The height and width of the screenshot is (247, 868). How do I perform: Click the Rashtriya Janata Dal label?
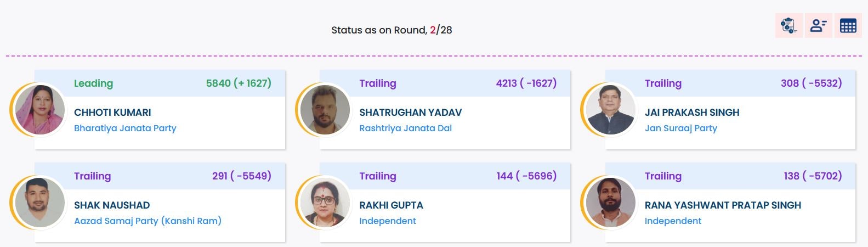point(405,128)
